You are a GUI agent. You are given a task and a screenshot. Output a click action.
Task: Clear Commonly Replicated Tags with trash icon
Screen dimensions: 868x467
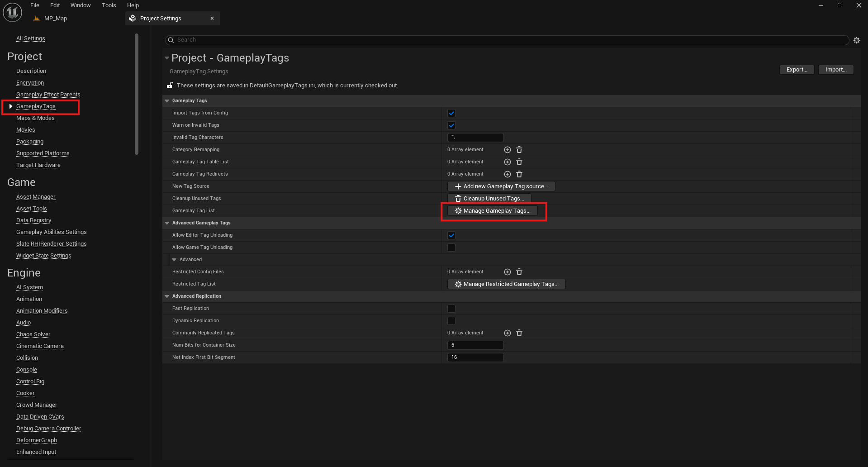(519, 333)
